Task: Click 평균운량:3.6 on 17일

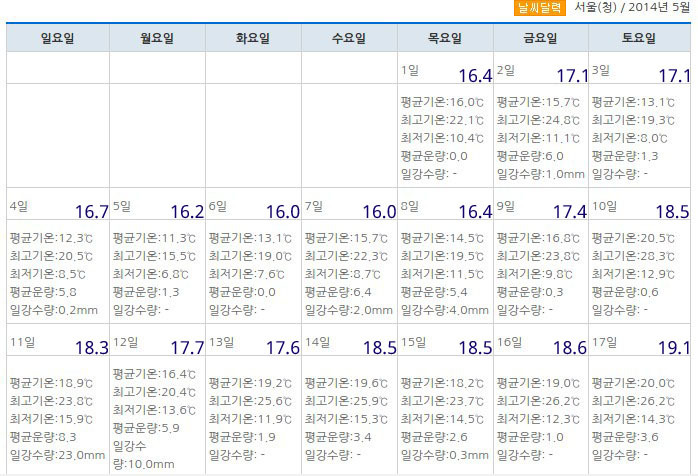Action: [625, 437]
